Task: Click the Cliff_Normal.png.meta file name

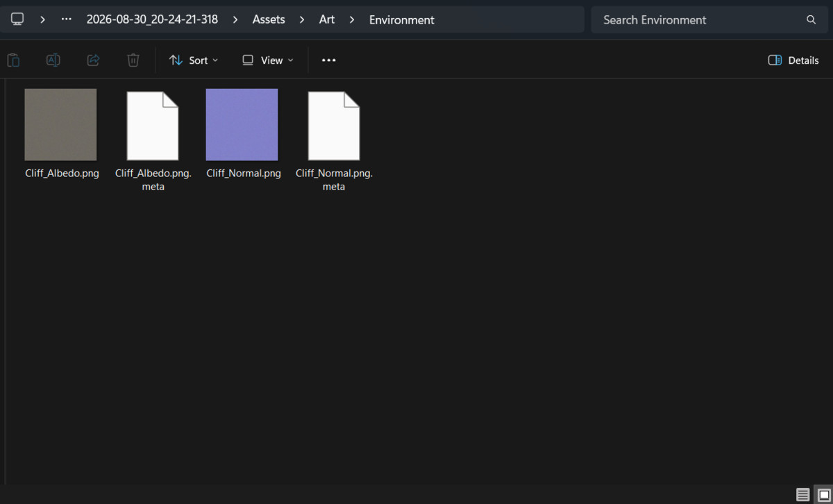Action: (334, 180)
